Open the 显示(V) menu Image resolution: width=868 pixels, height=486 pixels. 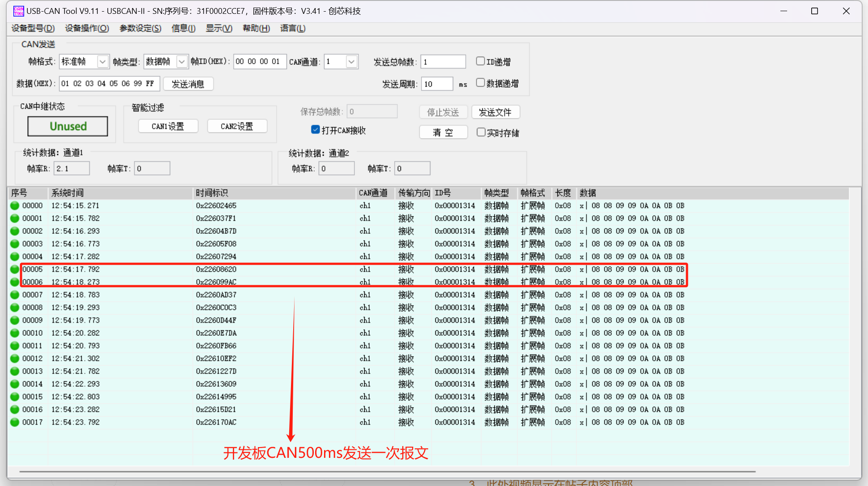pyautogui.click(x=219, y=28)
